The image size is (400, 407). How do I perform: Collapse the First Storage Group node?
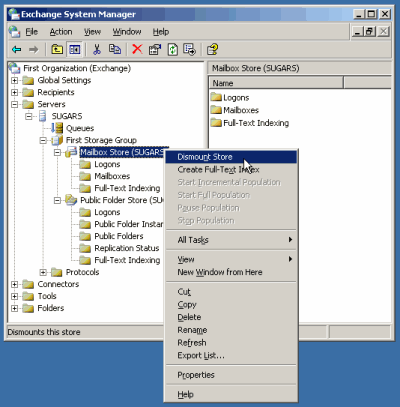click(x=43, y=140)
